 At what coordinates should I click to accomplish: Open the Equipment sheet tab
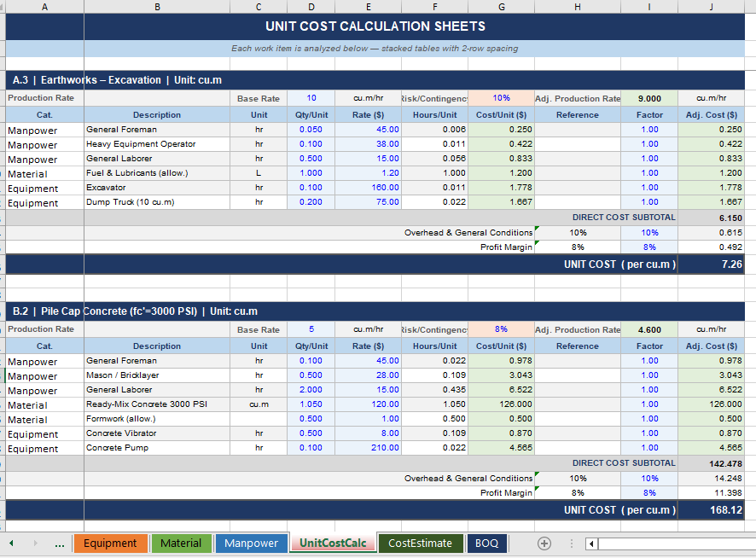(110, 543)
